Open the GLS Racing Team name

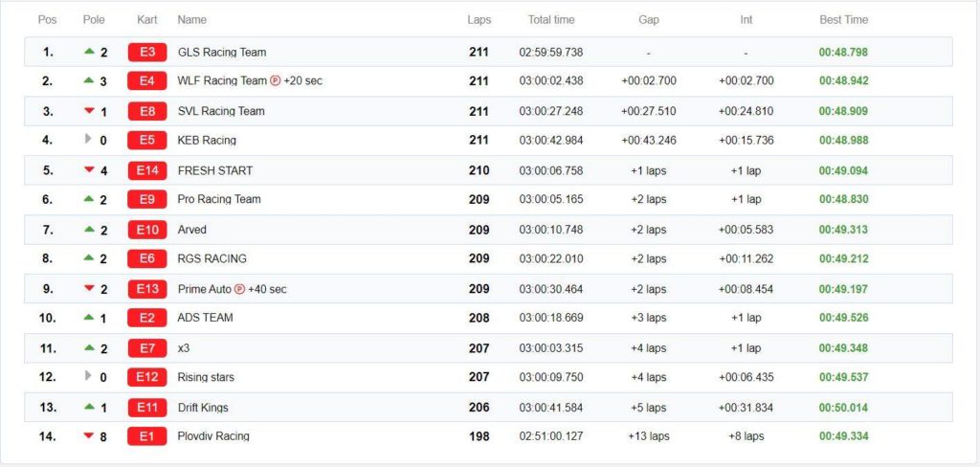point(222,52)
